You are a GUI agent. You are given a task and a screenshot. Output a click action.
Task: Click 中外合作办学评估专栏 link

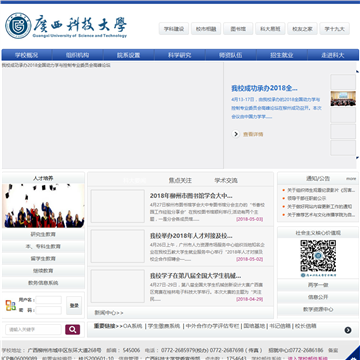click(x=212, y=326)
